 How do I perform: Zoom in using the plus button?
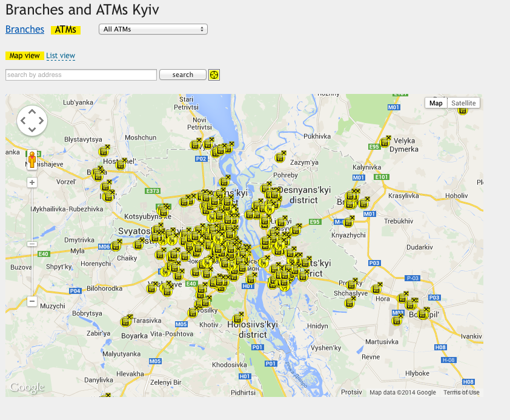pyautogui.click(x=32, y=182)
